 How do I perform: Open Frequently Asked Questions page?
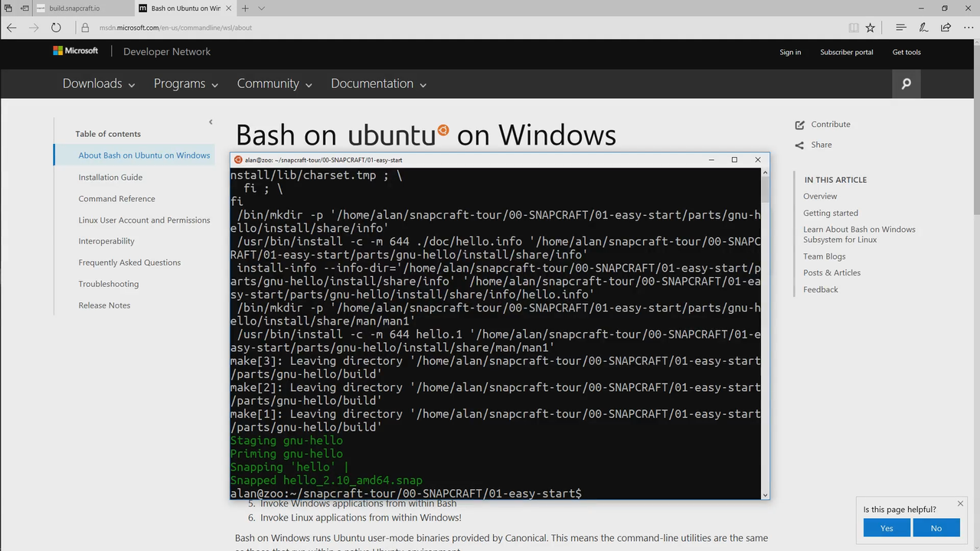(x=129, y=262)
